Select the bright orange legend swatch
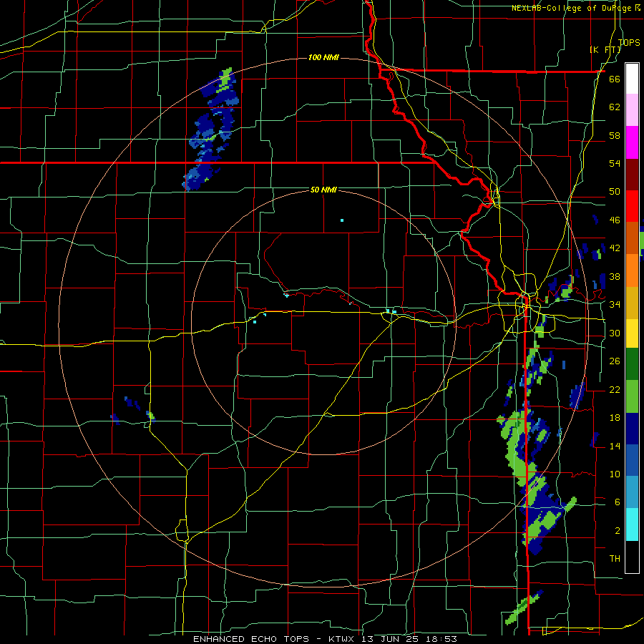The height and width of the screenshot is (644, 644). tap(632, 270)
